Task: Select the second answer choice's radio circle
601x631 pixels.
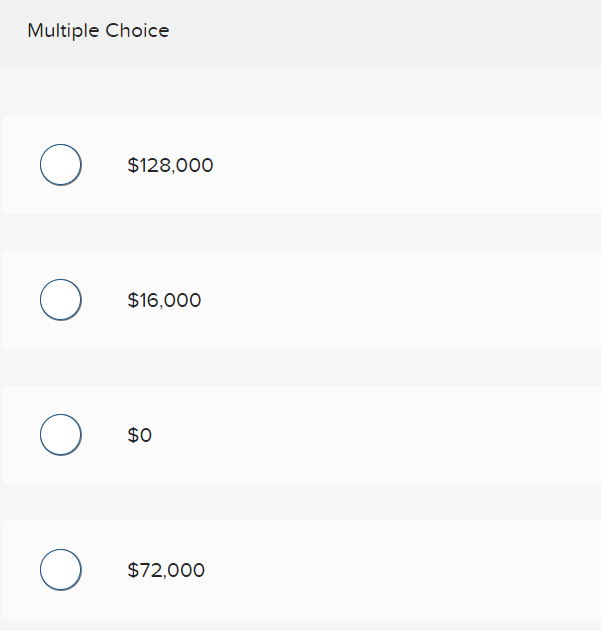Action: (x=60, y=300)
